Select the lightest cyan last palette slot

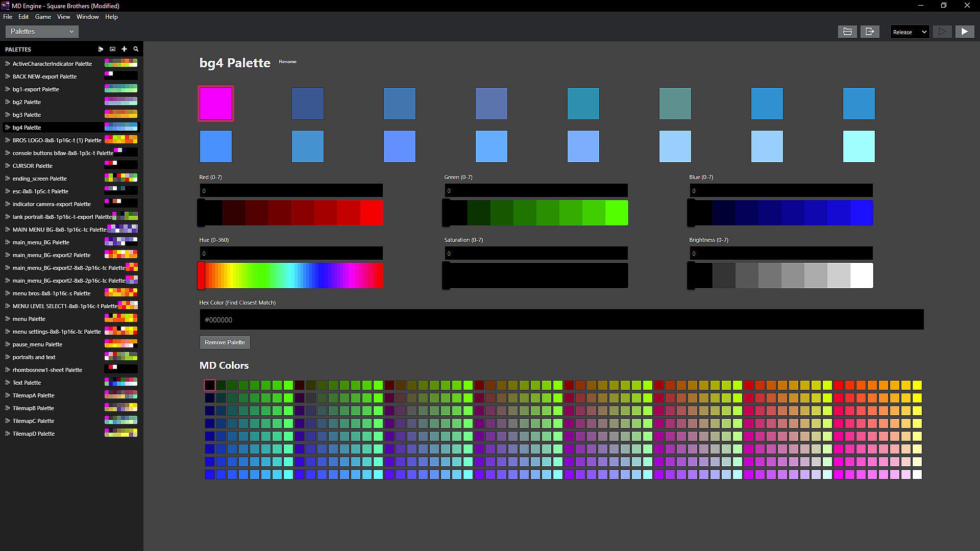(859, 146)
